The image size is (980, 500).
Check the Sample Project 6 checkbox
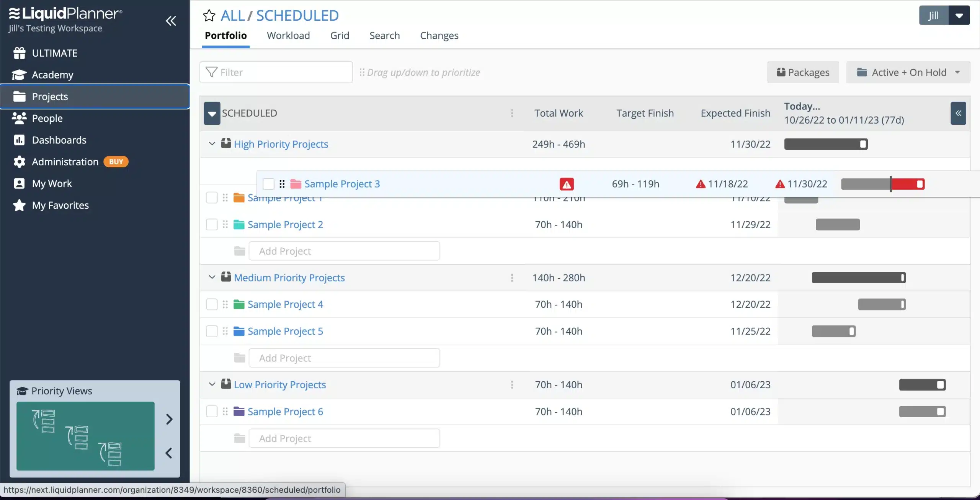(x=211, y=411)
